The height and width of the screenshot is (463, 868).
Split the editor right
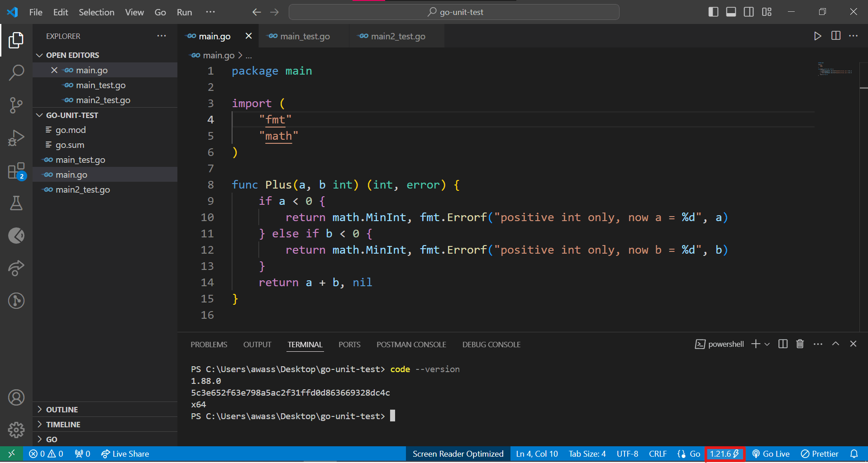836,36
